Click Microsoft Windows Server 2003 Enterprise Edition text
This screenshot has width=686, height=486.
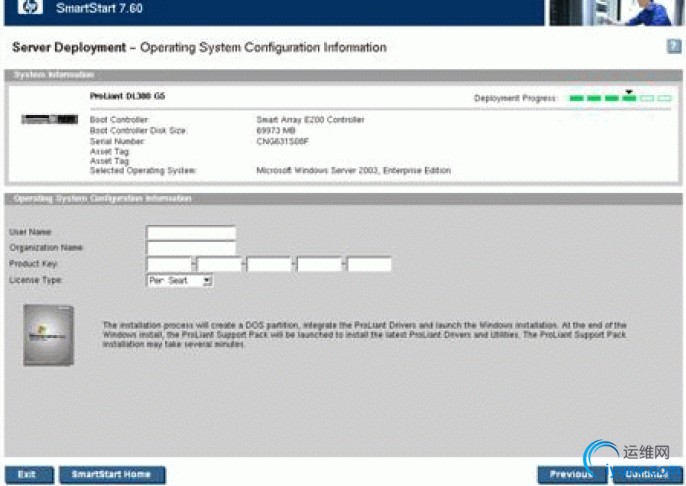[x=354, y=170]
